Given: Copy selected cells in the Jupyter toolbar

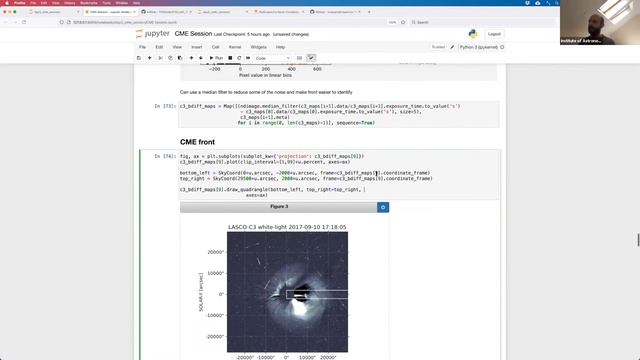Looking at the screenshot, I should pos(170,58).
